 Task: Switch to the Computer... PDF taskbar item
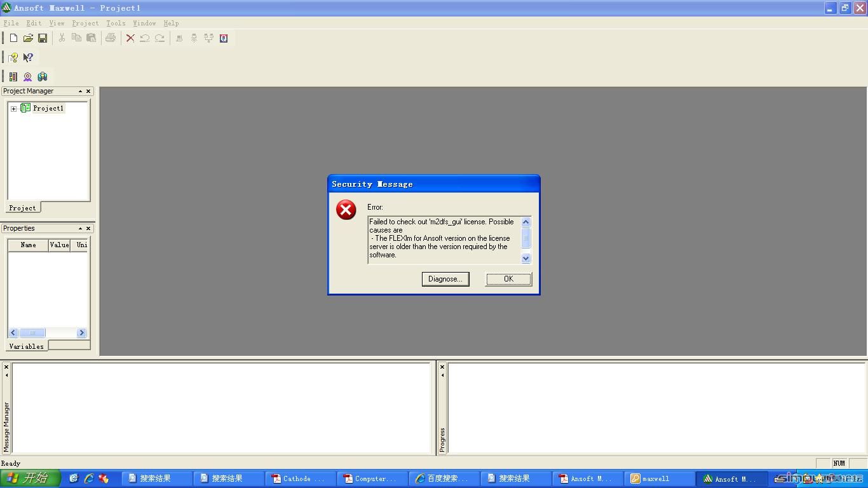click(374, 478)
